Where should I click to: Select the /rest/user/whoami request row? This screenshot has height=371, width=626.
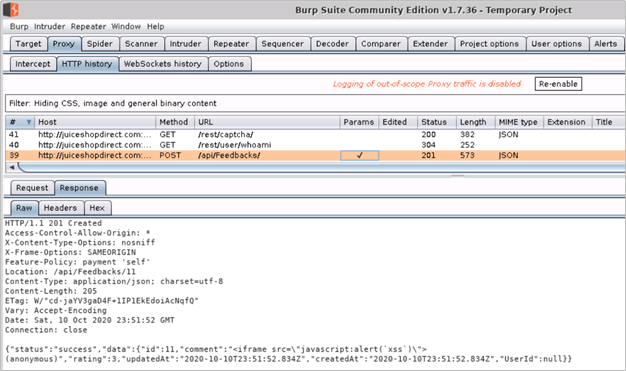[x=315, y=145]
